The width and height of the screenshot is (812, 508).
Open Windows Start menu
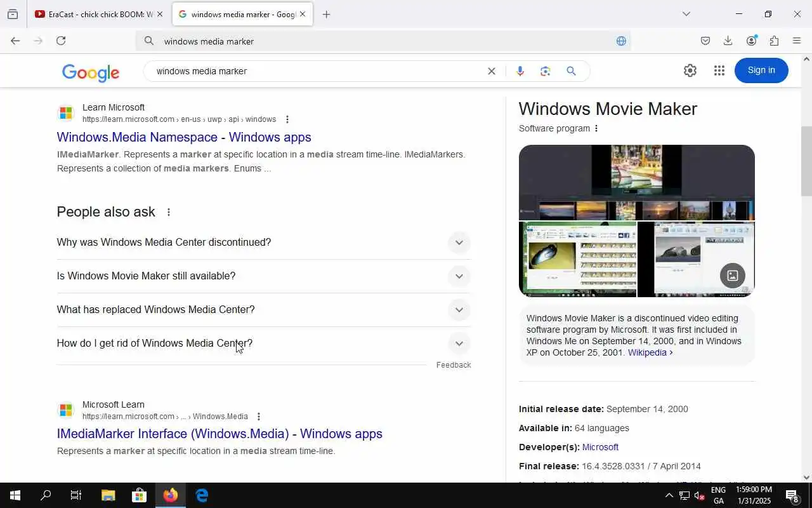coord(15,495)
